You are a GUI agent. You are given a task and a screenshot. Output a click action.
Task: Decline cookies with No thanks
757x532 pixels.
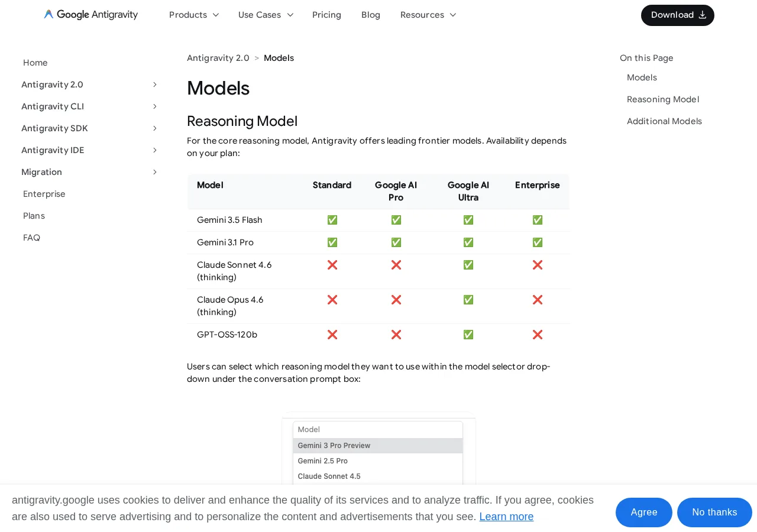pyautogui.click(x=714, y=512)
